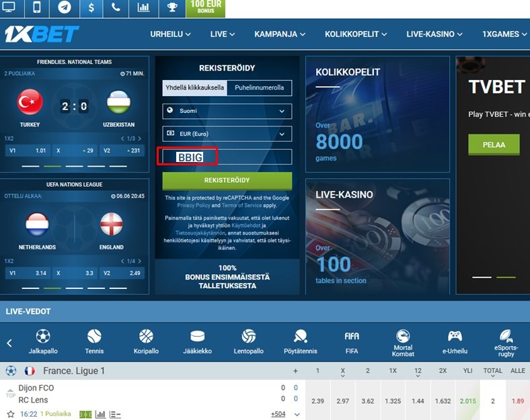This screenshot has width=530, height=420.
Task: Open the URHEILU menu
Action: 170,34
